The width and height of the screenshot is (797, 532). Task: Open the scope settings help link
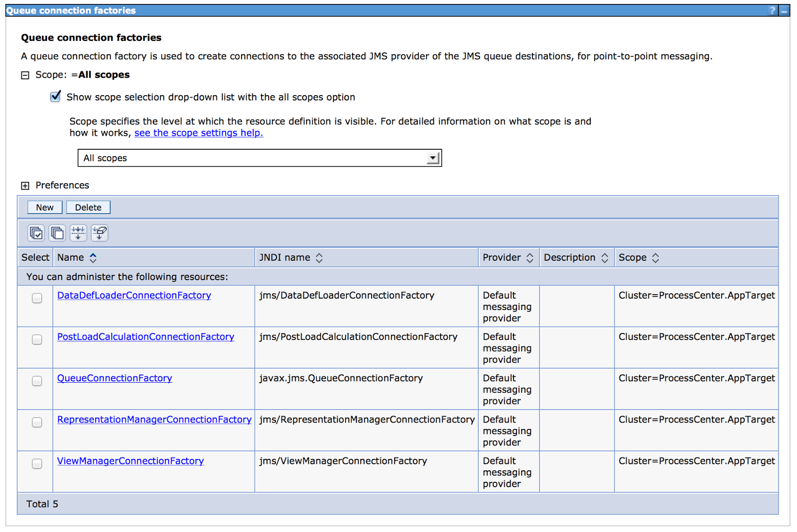click(198, 132)
